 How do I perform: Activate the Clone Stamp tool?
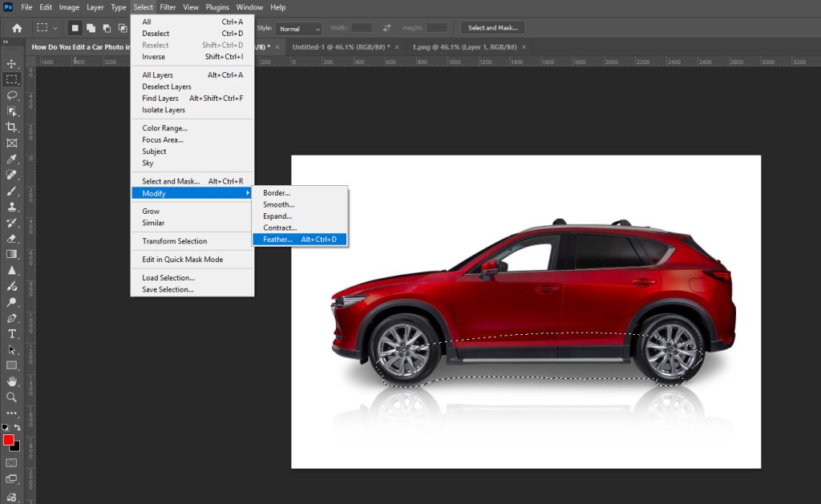point(12,207)
